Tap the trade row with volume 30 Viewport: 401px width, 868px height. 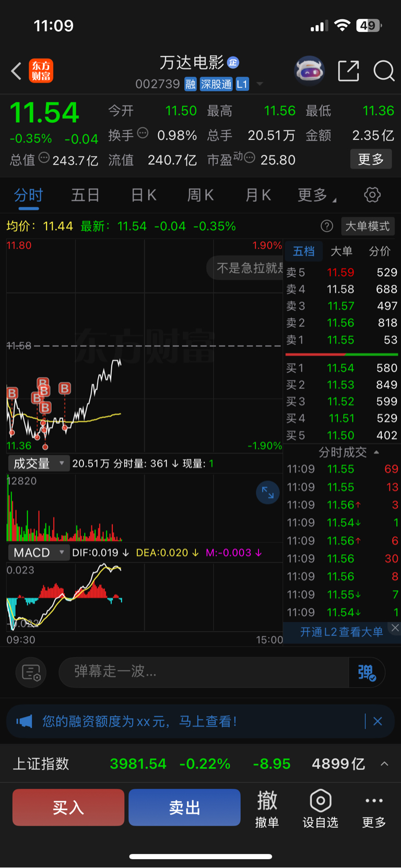coord(343,558)
